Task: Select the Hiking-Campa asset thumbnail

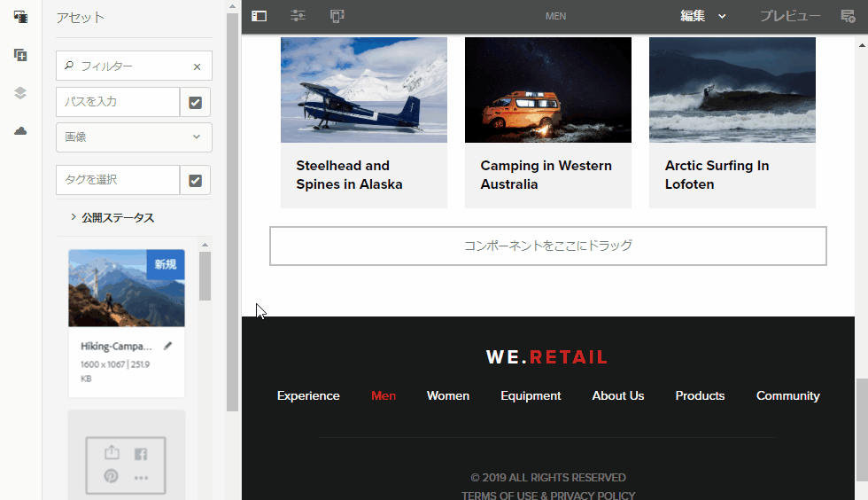Action: tap(127, 288)
